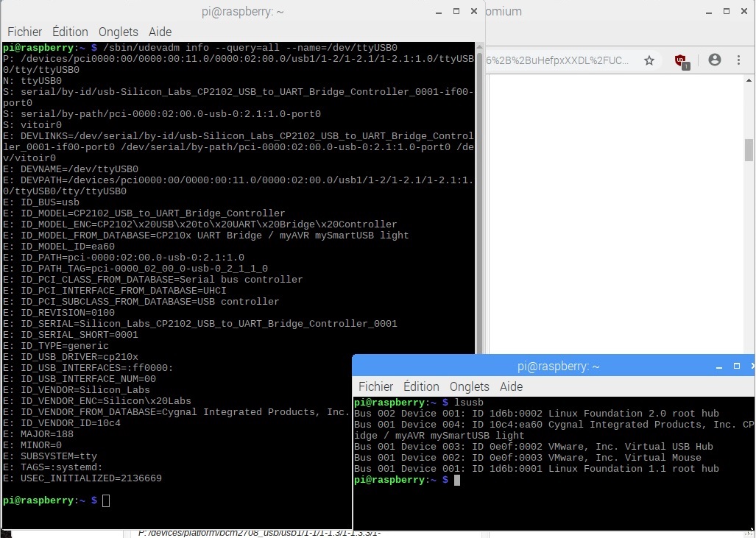
Task: Click the Chromium address bar URL
Action: coord(557,60)
